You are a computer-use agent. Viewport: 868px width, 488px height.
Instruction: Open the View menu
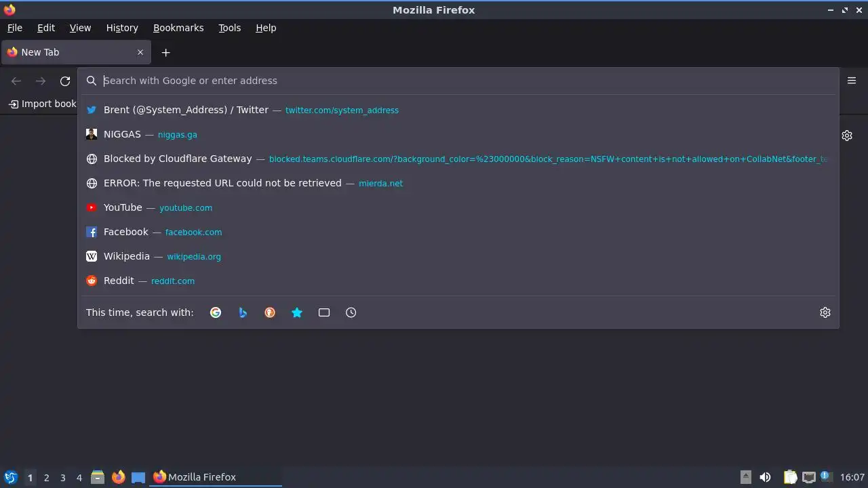pyautogui.click(x=80, y=28)
